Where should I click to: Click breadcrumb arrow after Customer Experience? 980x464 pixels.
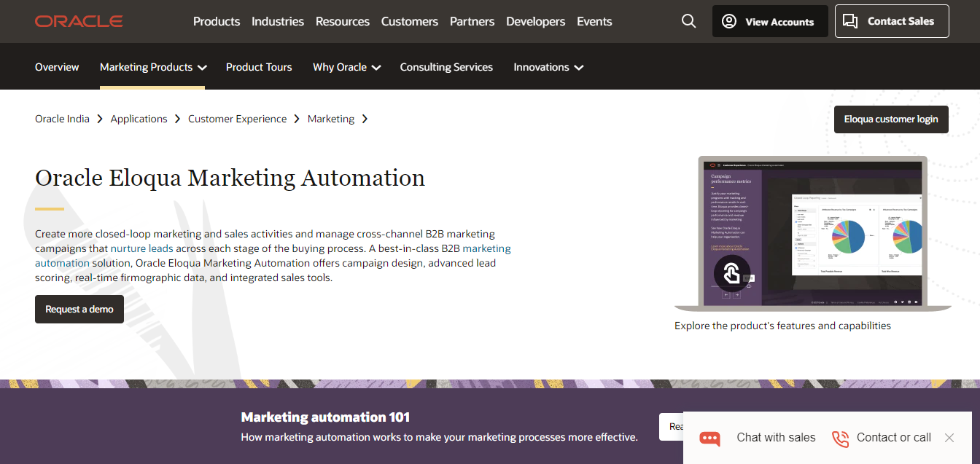(297, 119)
